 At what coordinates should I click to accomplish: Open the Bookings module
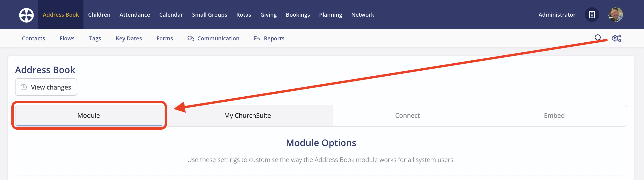298,15
